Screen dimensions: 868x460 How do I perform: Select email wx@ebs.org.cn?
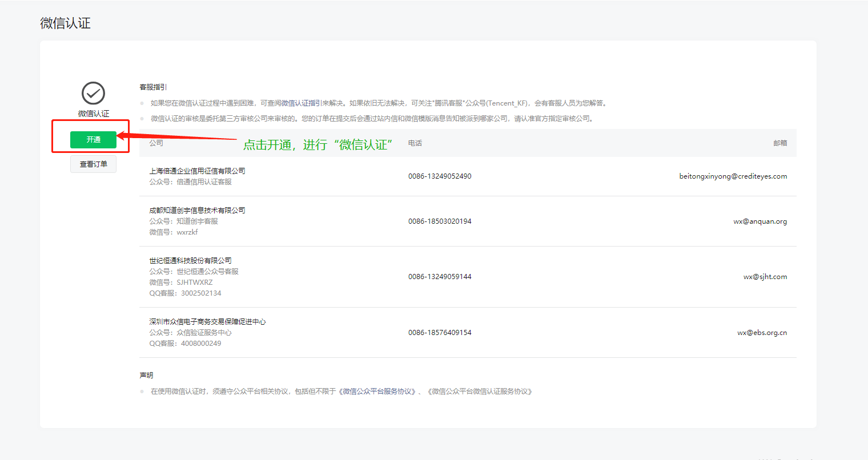(762, 333)
